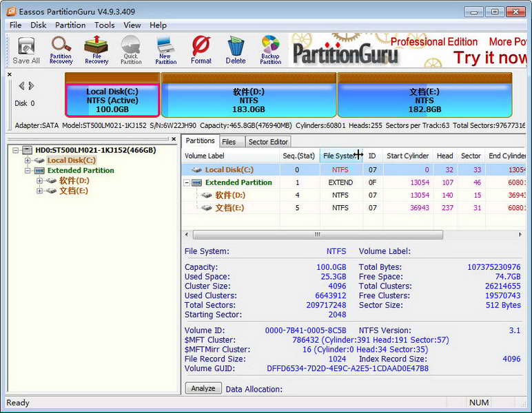Click the partitions table horizontal scrollbar
532x413 pixels.
point(318,235)
